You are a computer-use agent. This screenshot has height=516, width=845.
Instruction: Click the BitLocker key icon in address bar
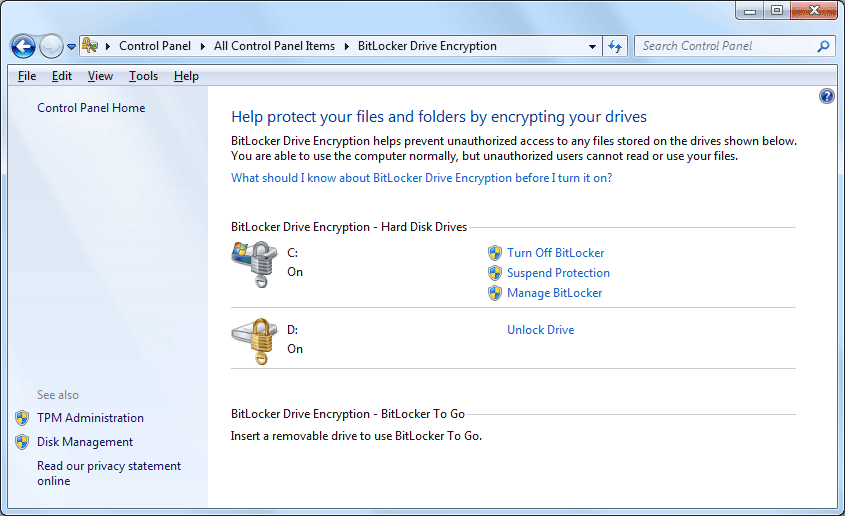coord(90,46)
